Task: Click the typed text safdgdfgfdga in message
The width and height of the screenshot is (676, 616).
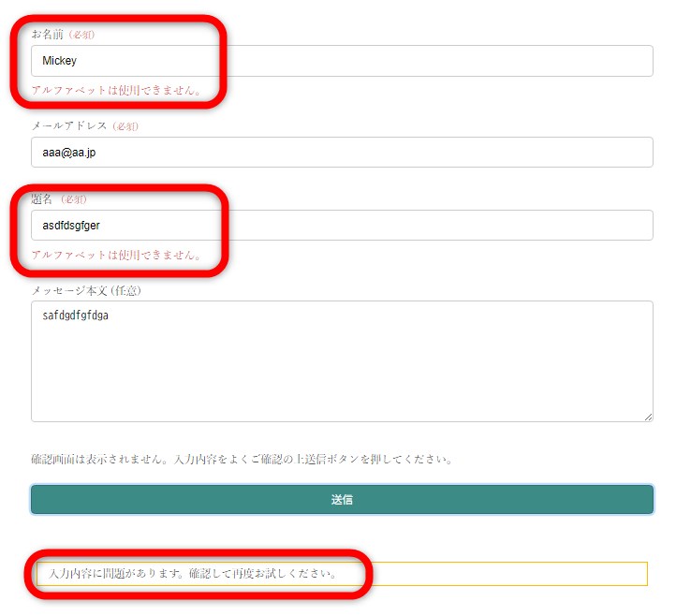Action: pyautogui.click(x=75, y=315)
